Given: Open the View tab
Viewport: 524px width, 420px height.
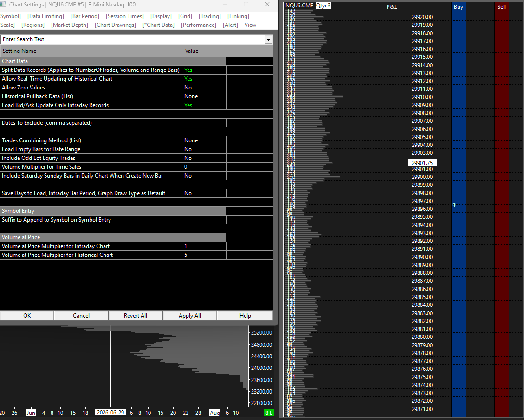Looking at the screenshot, I should [250, 25].
